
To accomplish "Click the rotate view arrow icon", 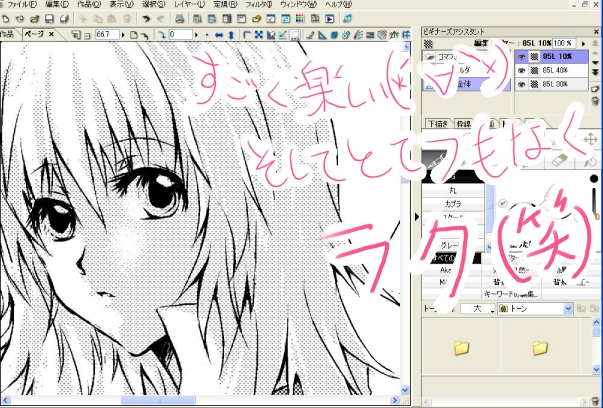I will tap(162, 35).
